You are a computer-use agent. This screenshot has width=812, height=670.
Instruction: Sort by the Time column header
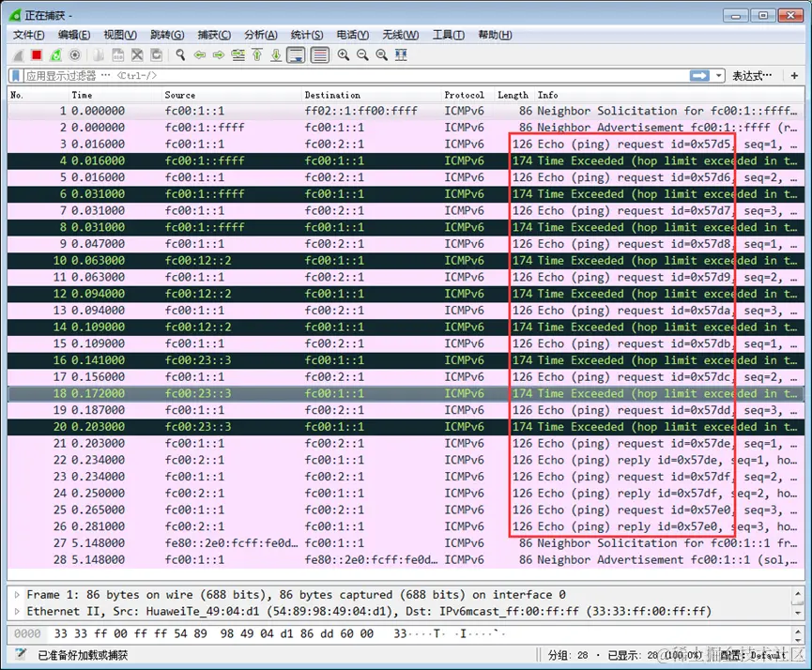115,95
